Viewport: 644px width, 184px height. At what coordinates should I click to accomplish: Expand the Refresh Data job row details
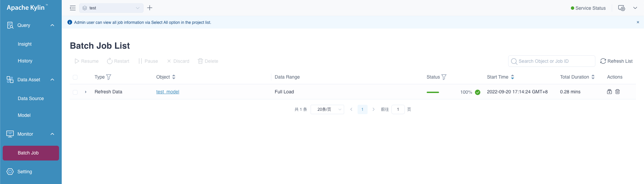pos(86,92)
